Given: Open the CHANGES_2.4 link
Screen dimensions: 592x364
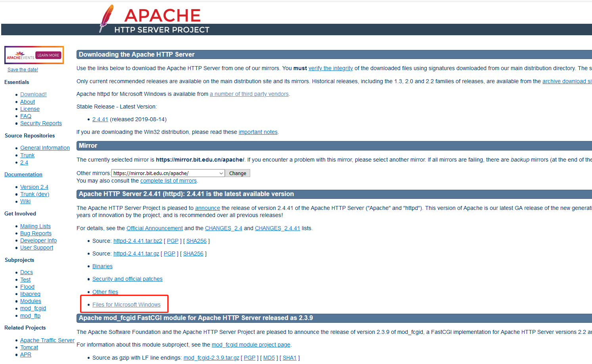Looking at the screenshot, I should tap(224, 228).
